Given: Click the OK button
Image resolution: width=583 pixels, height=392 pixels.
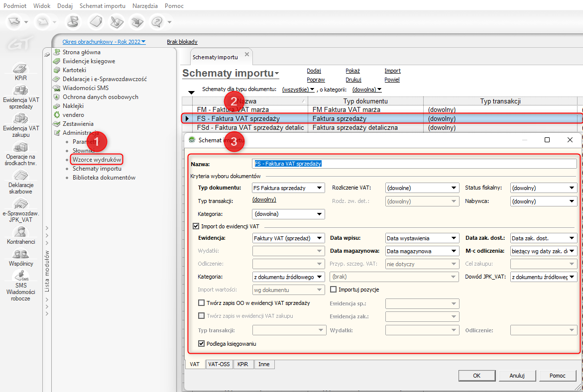Looking at the screenshot, I should 476,376.
